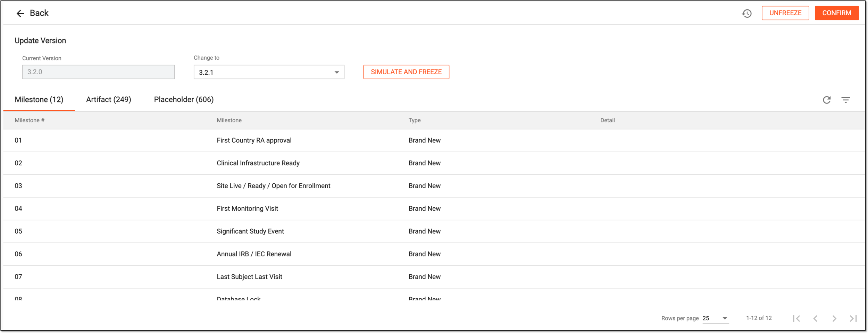Go to next page of results
The height and width of the screenshot is (333, 868).
pyautogui.click(x=834, y=318)
